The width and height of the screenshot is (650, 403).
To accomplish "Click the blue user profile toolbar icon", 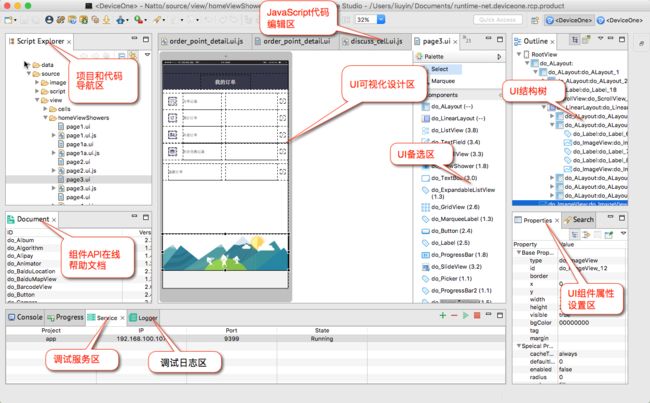I will (49, 19).
